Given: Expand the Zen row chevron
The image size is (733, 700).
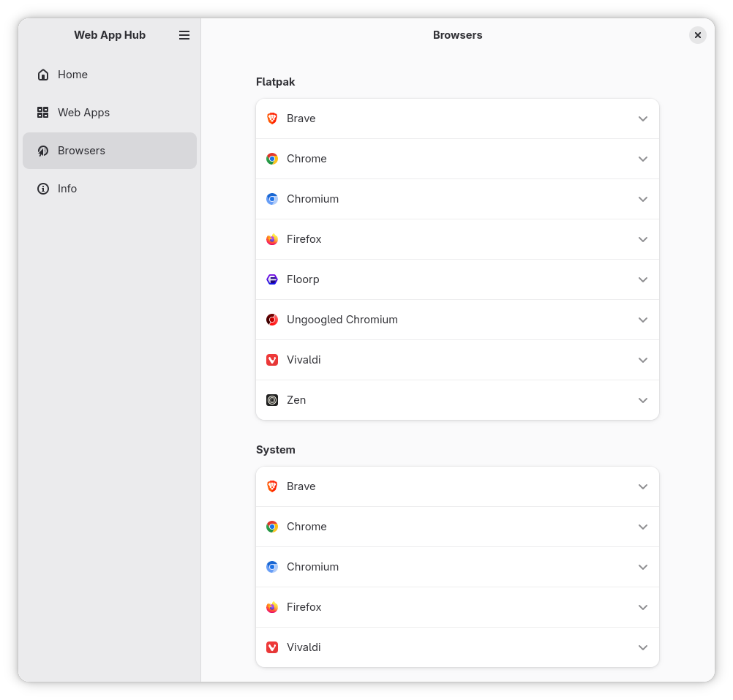Looking at the screenshot, I should (643, 400).
